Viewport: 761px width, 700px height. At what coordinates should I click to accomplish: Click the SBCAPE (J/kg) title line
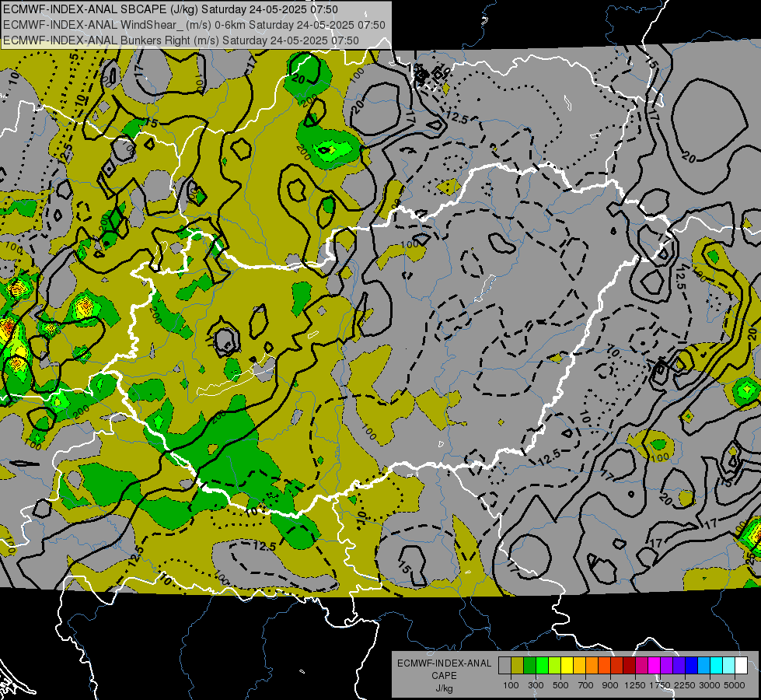pyautogui.click(x=170, y=9)
